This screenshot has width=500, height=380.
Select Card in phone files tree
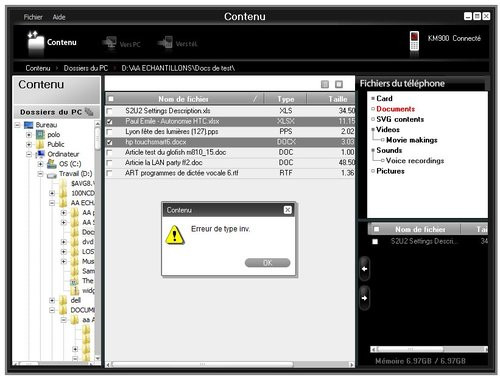click(x=384, y=98)
